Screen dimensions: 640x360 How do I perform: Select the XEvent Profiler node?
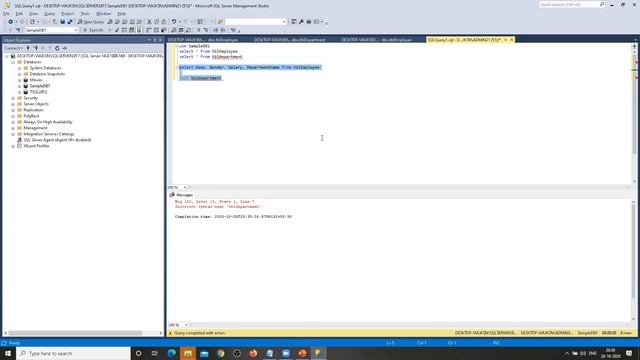[36, 146]
